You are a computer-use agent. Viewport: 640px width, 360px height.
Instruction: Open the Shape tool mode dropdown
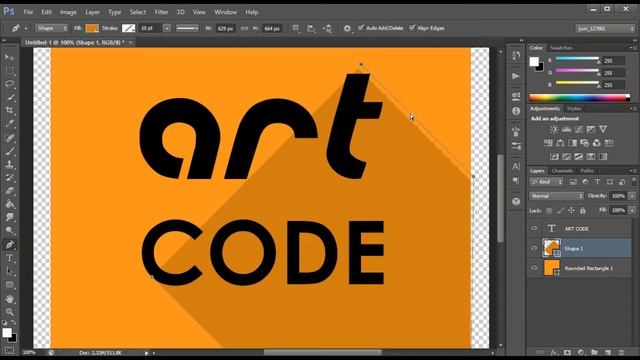coord(51,28)
